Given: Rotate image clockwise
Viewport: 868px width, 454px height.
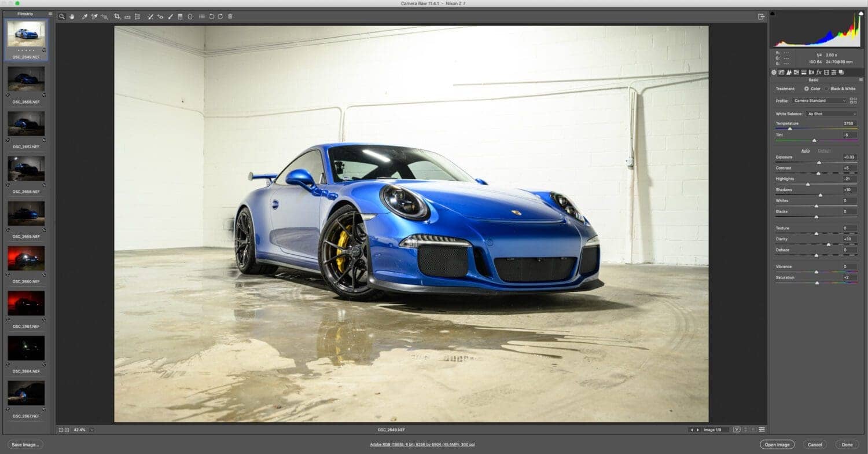Looking at the screenshot, I should point(220,17).
